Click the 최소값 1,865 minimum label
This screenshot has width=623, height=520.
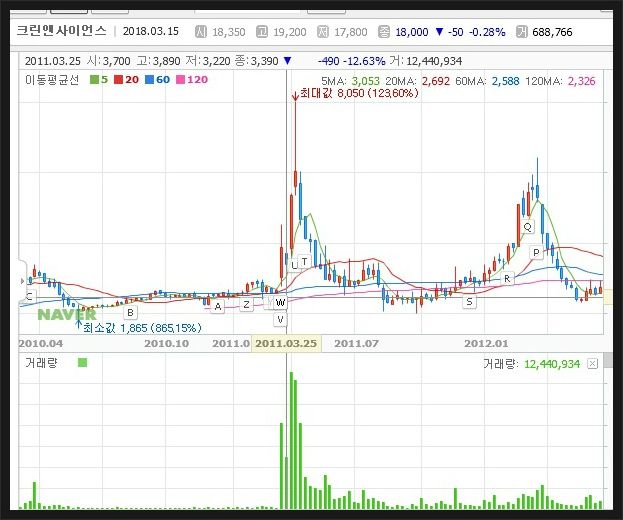[142, 328]
